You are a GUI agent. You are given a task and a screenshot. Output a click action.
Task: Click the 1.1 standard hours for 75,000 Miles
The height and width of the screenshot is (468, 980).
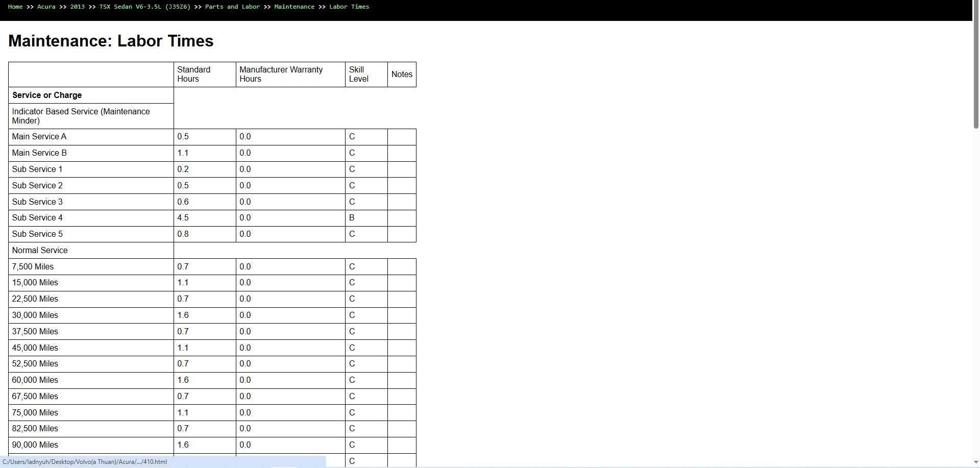point(183,413)
